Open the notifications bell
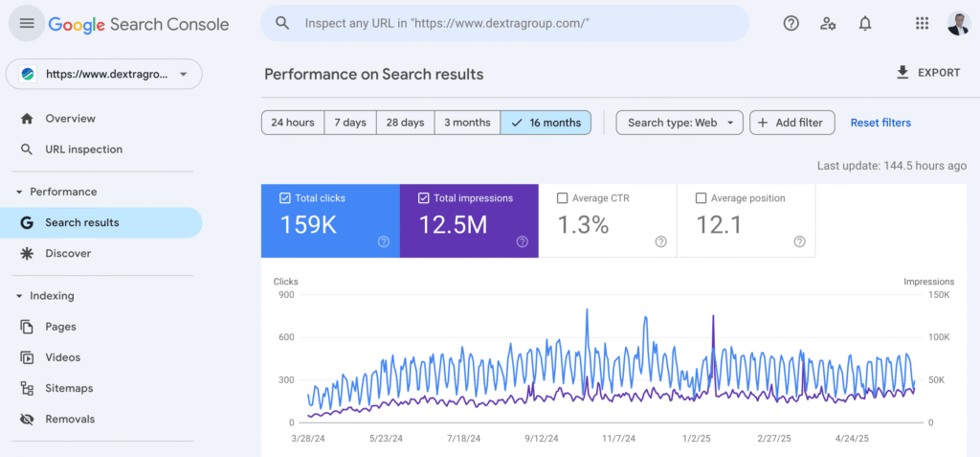 (x=865, y=23)
